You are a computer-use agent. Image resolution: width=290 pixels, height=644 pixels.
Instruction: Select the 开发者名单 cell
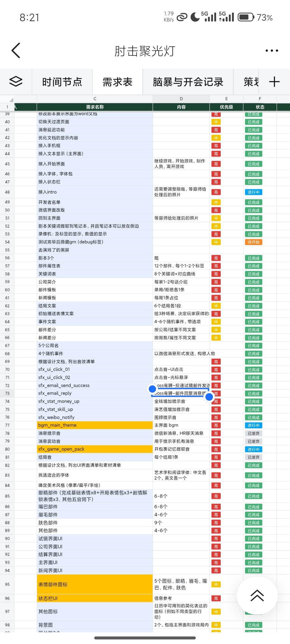[x=95, y=202]
